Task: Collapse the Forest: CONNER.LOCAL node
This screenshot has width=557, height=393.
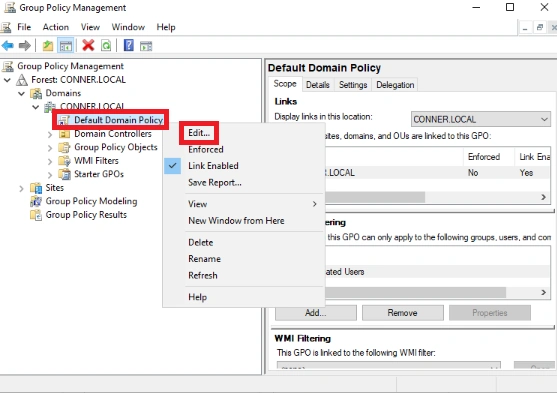Action: click(x=7, y=80)
